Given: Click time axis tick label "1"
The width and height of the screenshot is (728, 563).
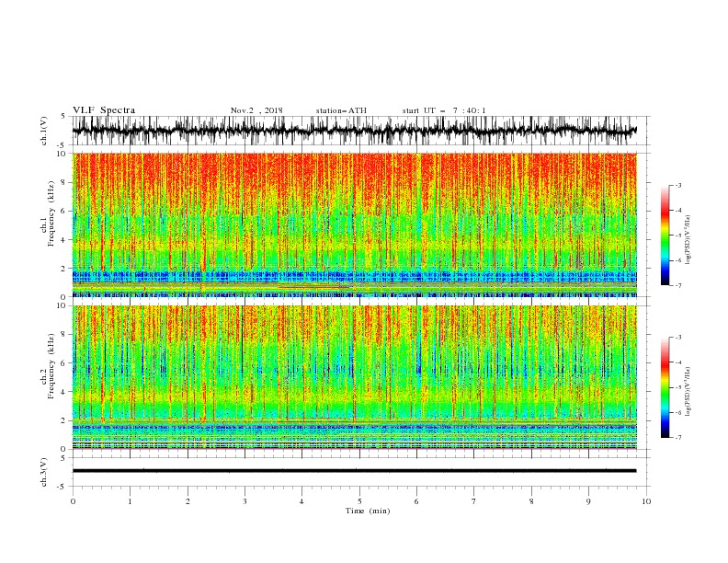Looking at the screenshot, I should coord(130,501).
